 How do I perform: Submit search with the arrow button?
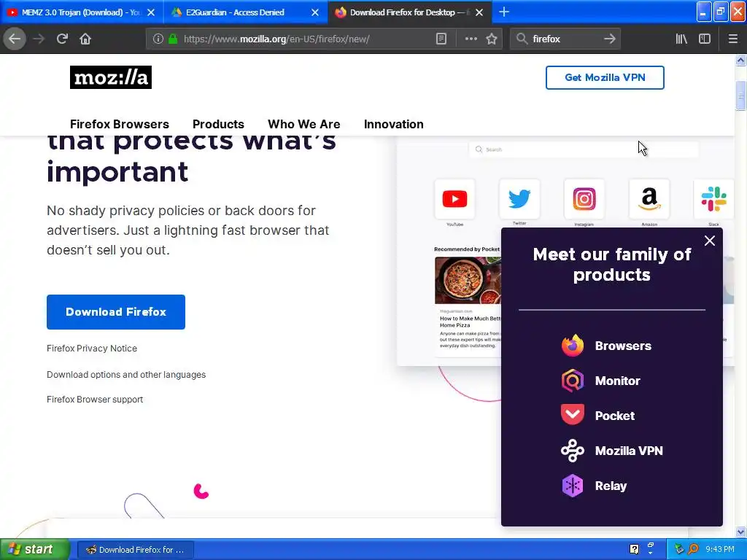610,39
